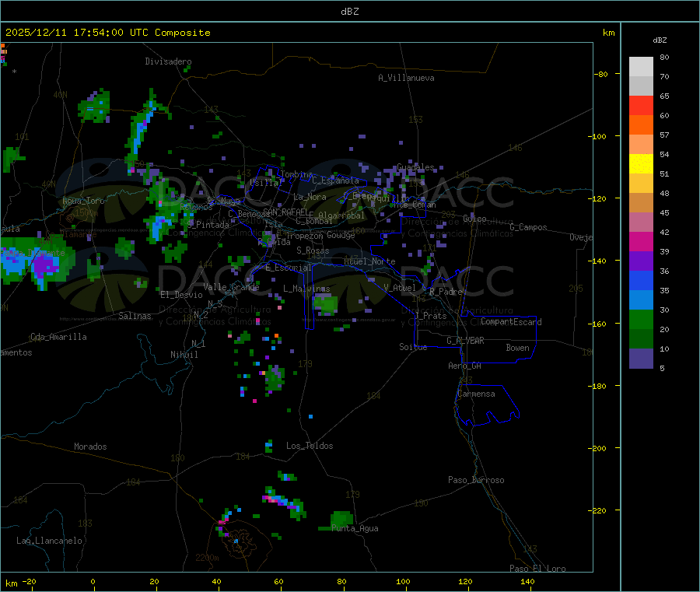Select the 'SAN_RAFAEL' city label

285,212
